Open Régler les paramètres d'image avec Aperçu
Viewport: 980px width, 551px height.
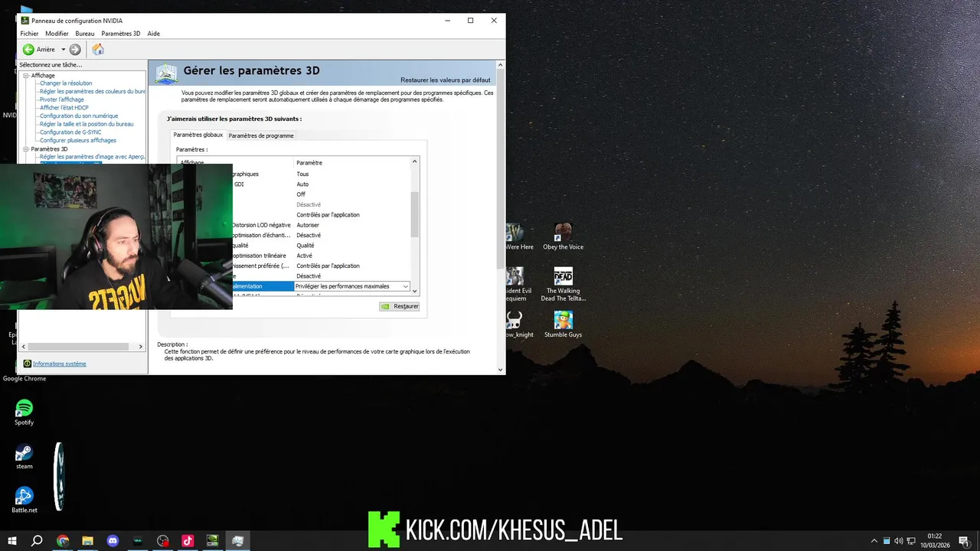point(93,157)
